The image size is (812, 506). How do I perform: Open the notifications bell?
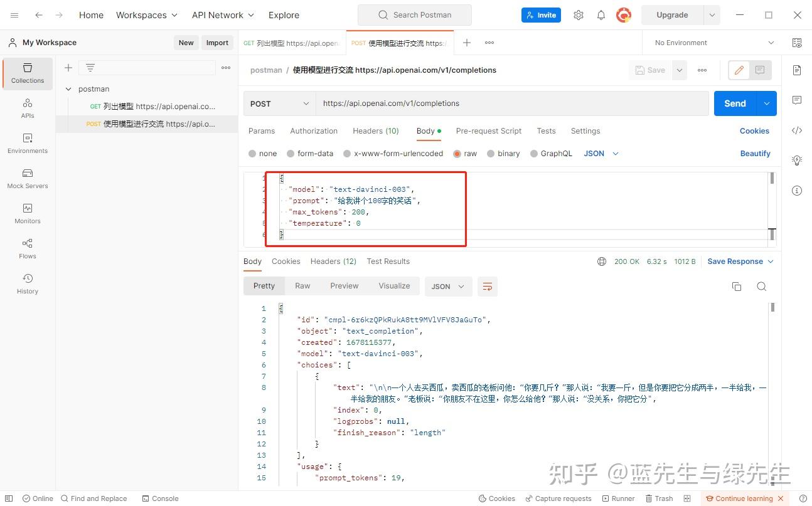click(601, 14)
